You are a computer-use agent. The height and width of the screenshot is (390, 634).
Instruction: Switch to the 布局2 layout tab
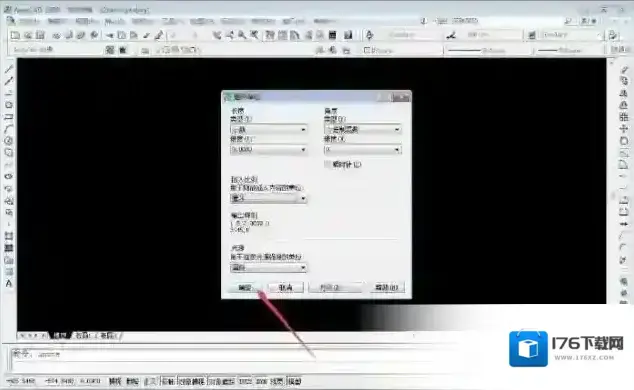108,335
